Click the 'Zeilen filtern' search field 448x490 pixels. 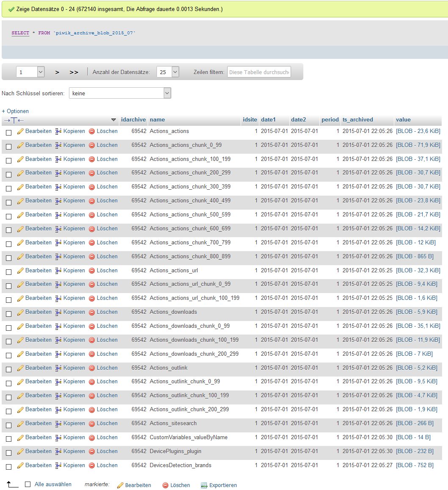point(259,72)
